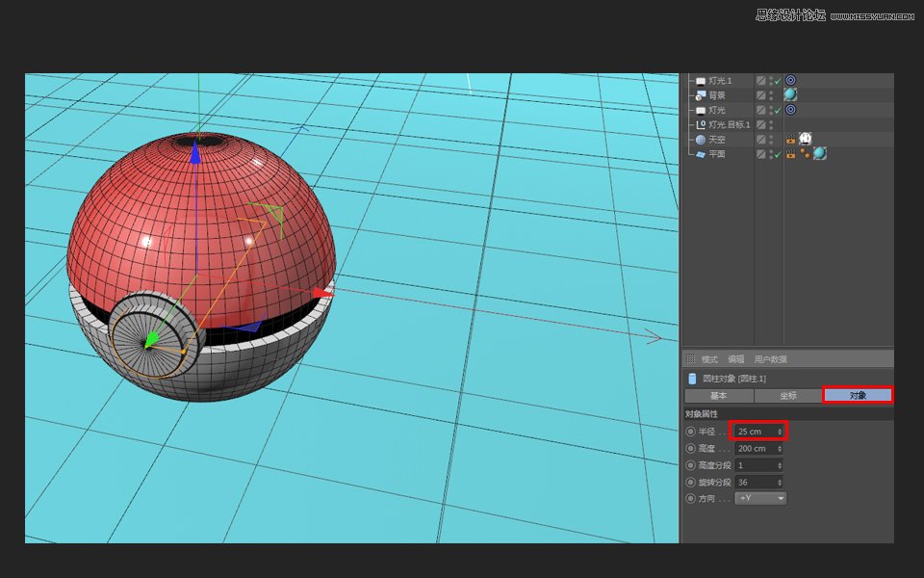Screen dimensions: 924x578
Task: Select the 灯光.1 light object icon
Action: 701,80
